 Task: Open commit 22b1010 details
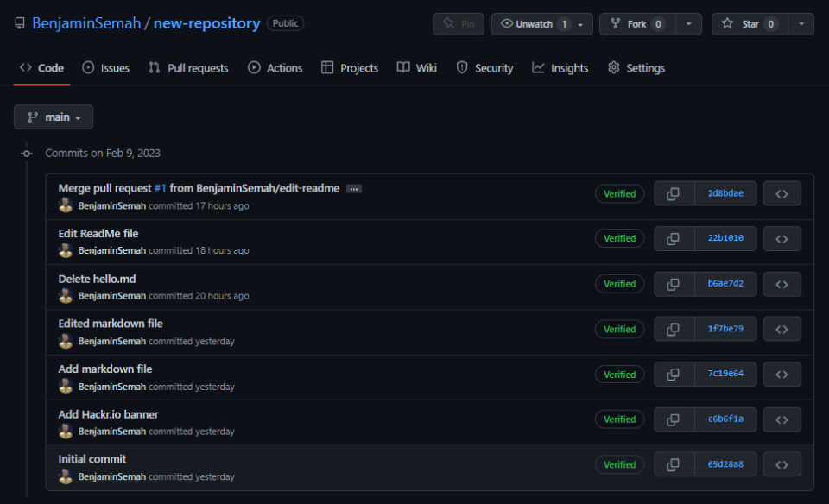coord(725,238)
